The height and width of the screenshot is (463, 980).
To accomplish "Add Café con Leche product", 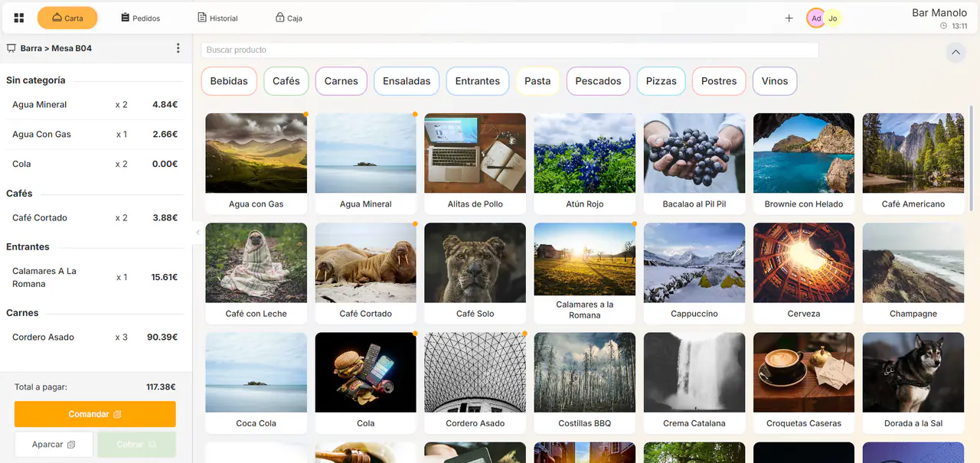I will click(256, 273).
